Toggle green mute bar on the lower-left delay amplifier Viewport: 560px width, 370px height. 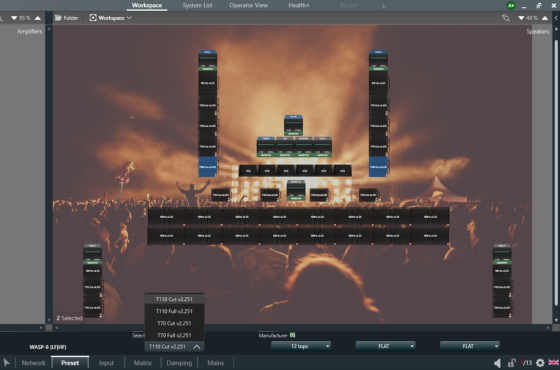pyautogui.click(x=92, y=263)
